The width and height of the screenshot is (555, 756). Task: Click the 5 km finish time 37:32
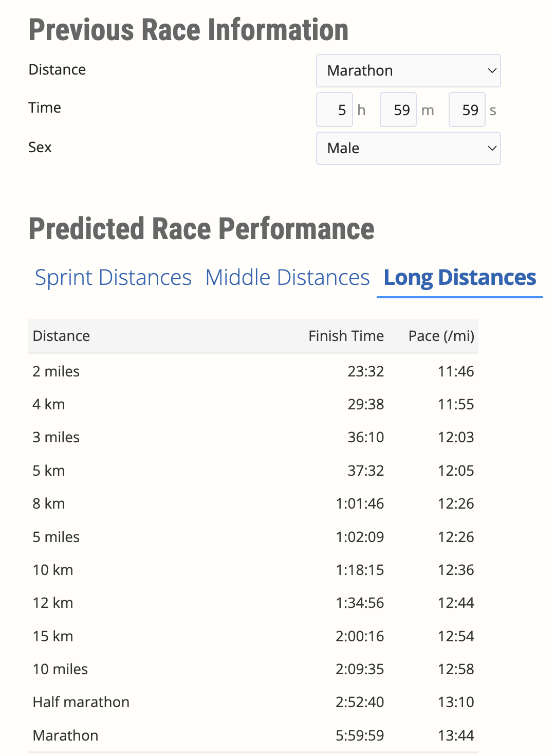pyautogui.click(x=365, y=471)
